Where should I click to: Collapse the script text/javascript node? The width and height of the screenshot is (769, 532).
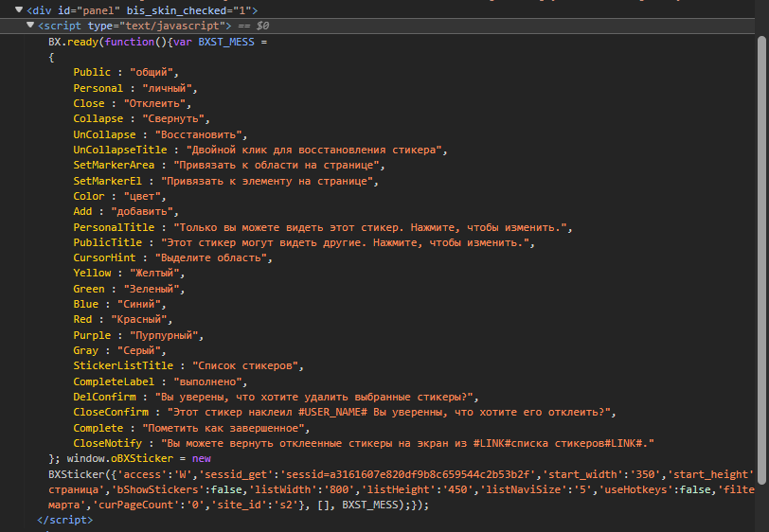pos(30,25)
